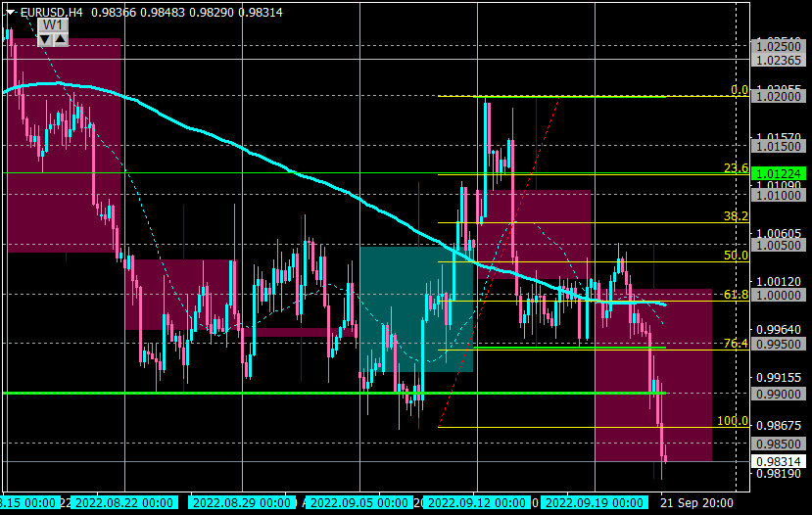The height and width of the screenshot is (515, 812).
Task: Click the 1.02000 price axis label
Action: click(x=779, y=96)
